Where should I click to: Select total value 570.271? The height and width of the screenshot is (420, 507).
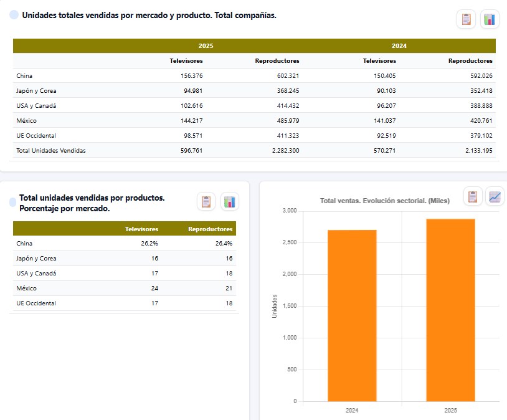tap(384, 150)
